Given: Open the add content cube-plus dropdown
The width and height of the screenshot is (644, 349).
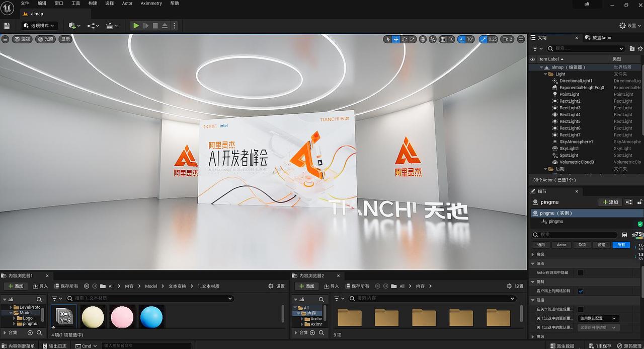Looking at the screenshot, I should tap(74, 25).
